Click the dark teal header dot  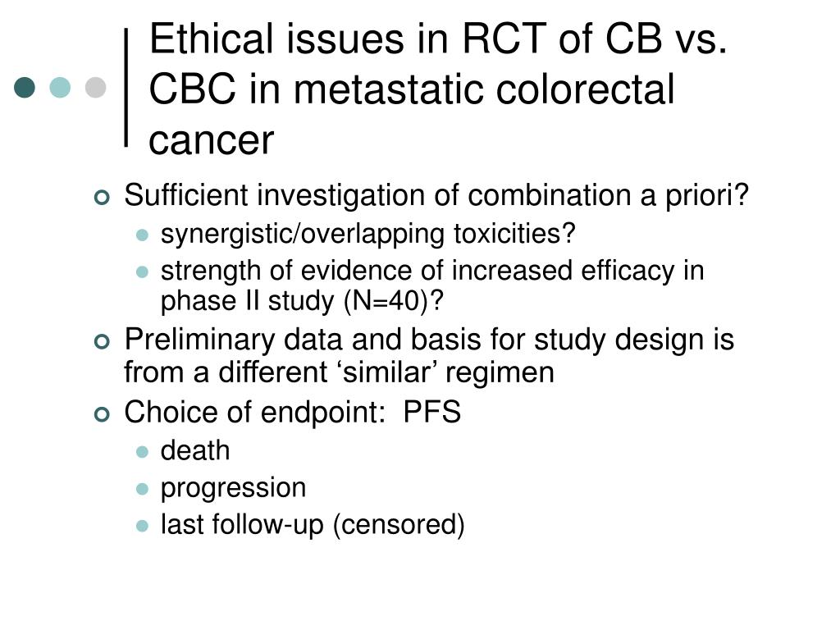[x=25, y=87]
